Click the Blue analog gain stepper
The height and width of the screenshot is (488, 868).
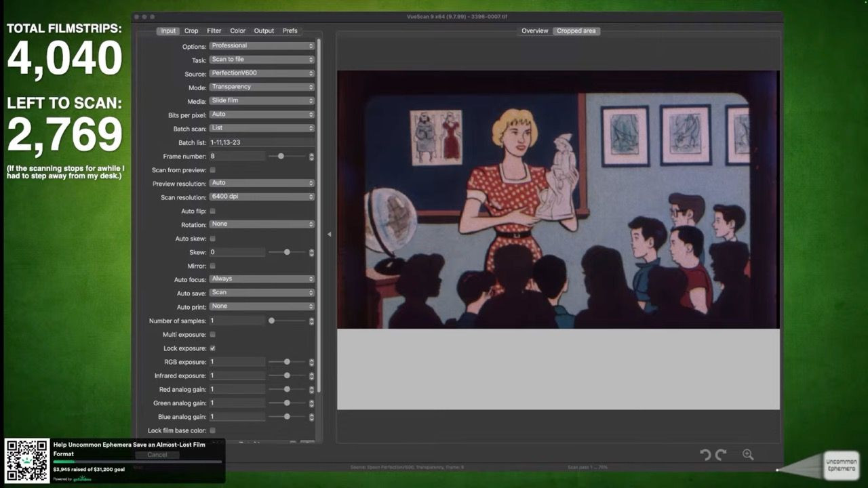coord(311,417)
